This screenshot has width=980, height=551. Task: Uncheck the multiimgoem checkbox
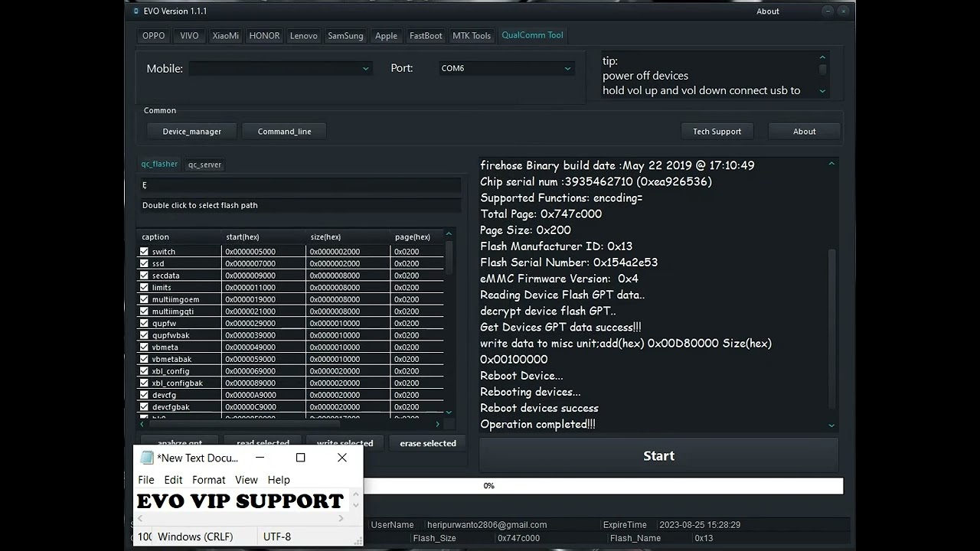coord(144,299)
